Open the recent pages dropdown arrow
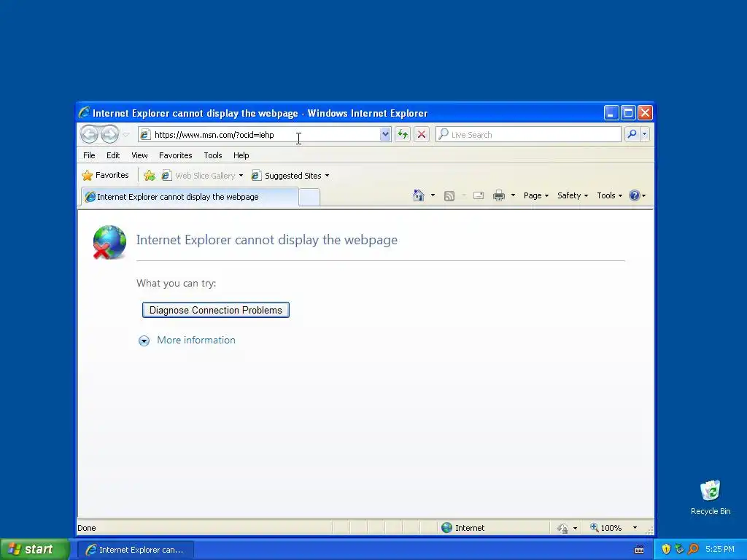The image size is (747, 560). [x=126, y=135]
